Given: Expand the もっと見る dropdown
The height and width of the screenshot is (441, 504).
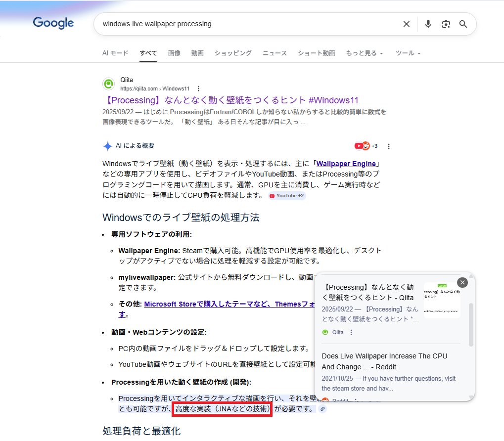Looking at the screenshot, I should click(x=365, y=53).
